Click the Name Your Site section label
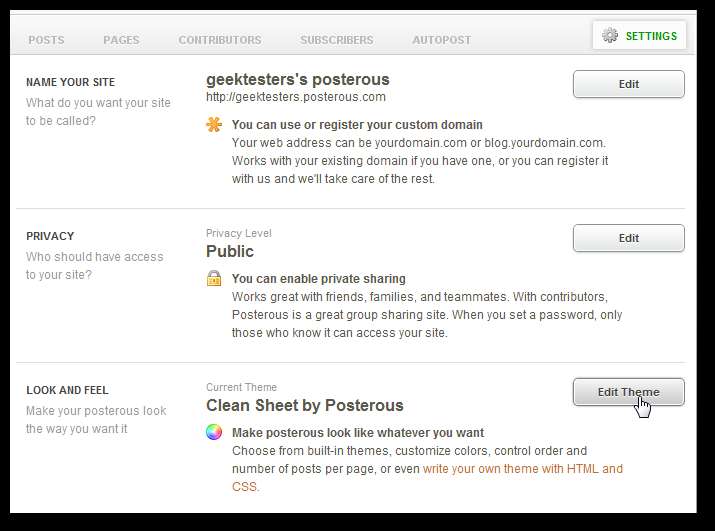 [x=70, y=82]
